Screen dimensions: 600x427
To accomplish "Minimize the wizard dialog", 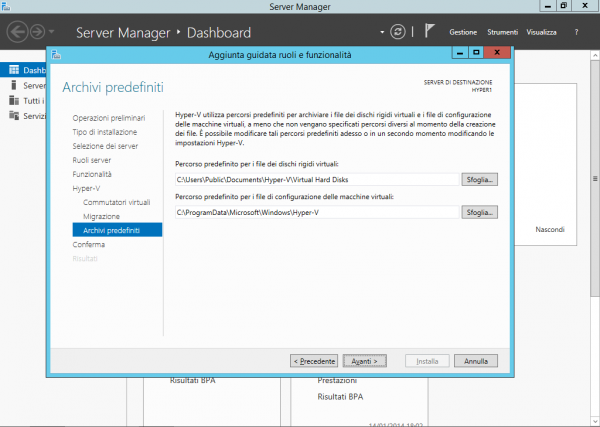I will (x=460, y=52).
